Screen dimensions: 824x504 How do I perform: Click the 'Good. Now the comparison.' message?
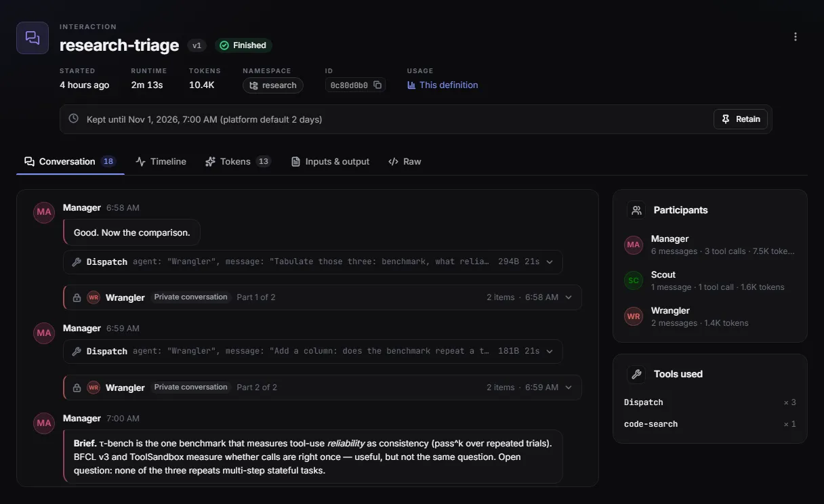point(132,232)
